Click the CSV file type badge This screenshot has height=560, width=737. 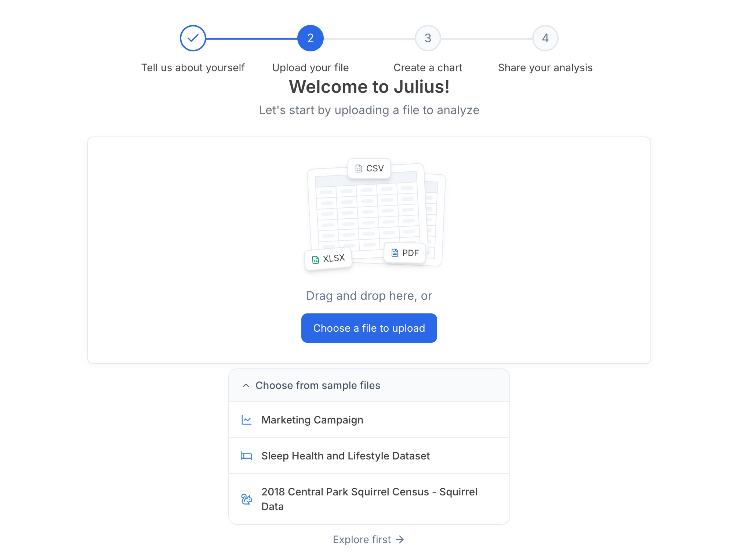pos(369,168)
